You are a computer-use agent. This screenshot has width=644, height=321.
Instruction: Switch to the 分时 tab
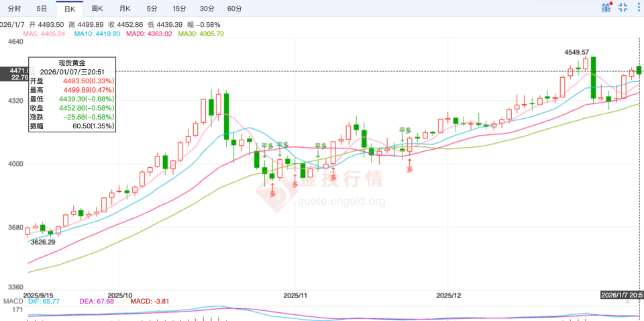[x=15, y=8]
